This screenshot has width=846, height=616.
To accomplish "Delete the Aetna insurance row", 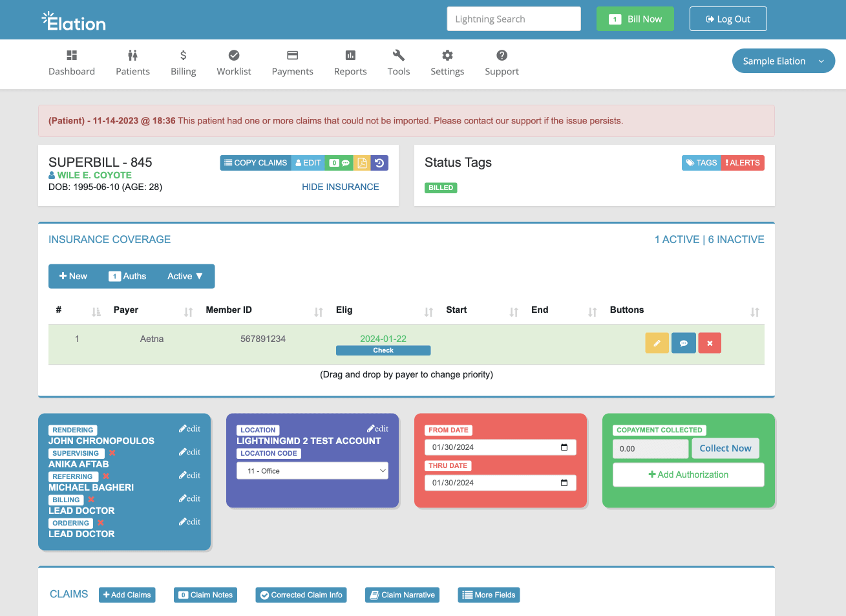I will (x=710, y=343).
